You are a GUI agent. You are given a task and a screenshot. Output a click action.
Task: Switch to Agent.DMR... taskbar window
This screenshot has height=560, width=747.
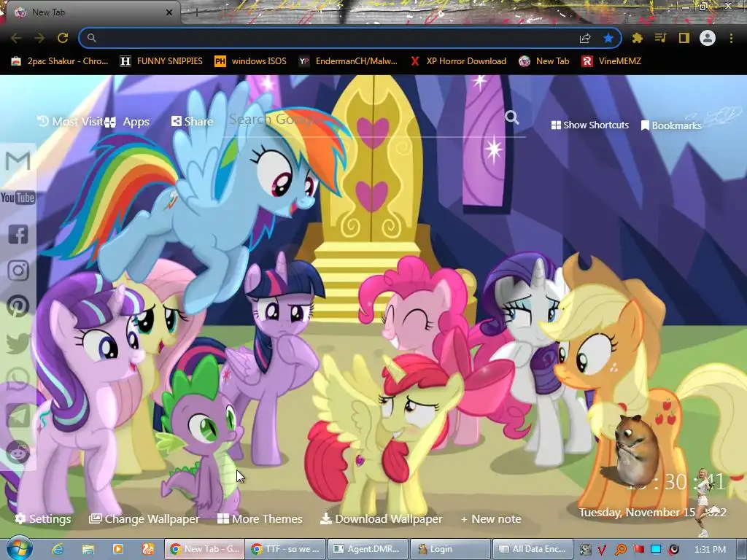point(368,549)
